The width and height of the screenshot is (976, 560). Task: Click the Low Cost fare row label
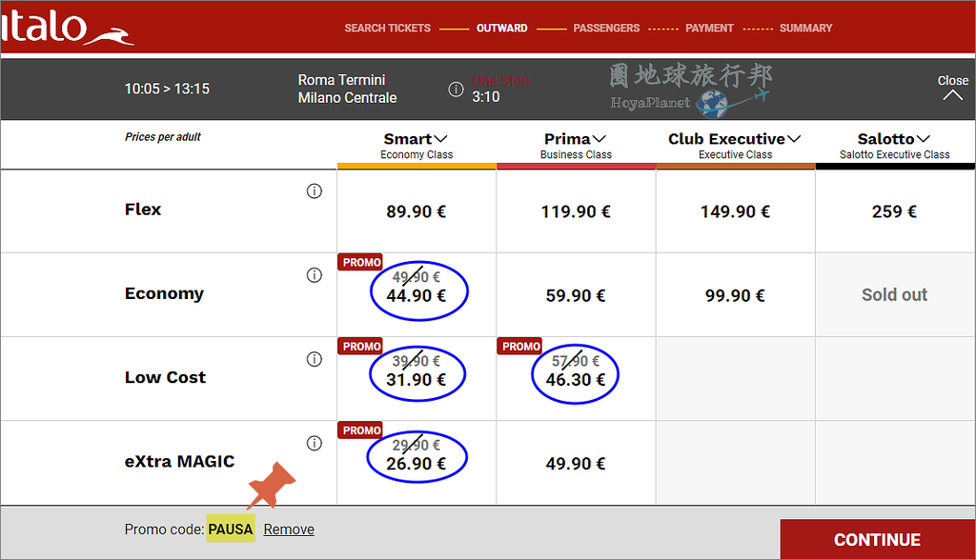tap(165, 378)
